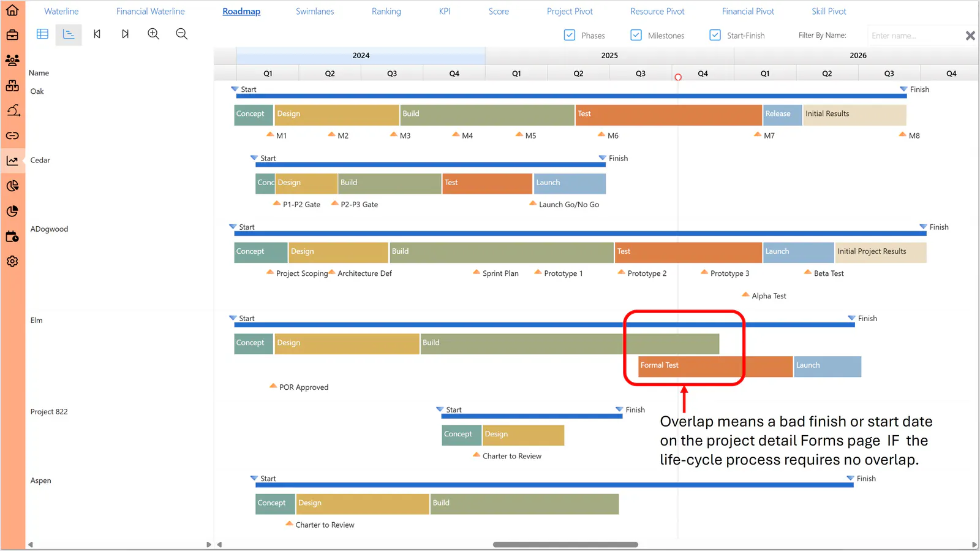Open the briefcase portfolio icon in sidebar
Image resolution: width=980 pixels, height=551 pixels.
[12, 35]
